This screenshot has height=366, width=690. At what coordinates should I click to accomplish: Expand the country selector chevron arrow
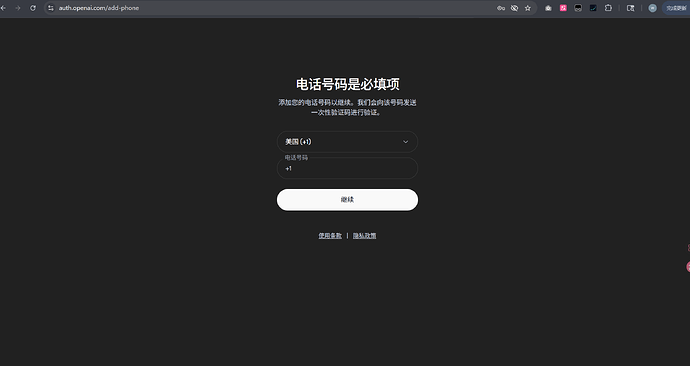(406, 142)
